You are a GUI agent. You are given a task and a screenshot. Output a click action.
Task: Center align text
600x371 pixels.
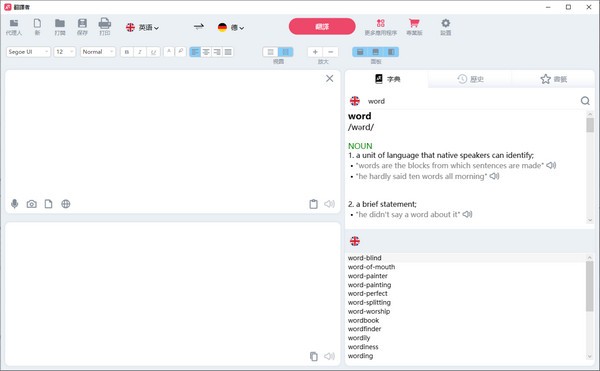pyautogui.click(x=206, y=52)
